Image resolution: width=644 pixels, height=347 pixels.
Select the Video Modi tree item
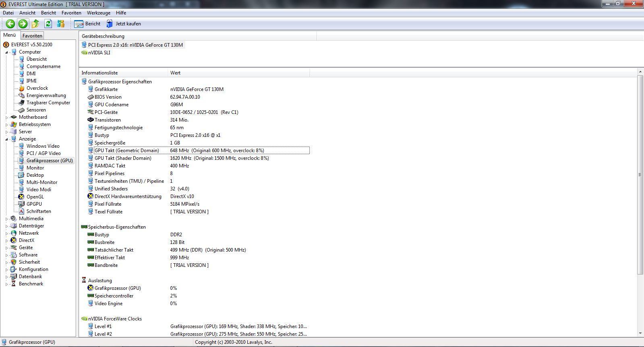[x=39, y=190]
